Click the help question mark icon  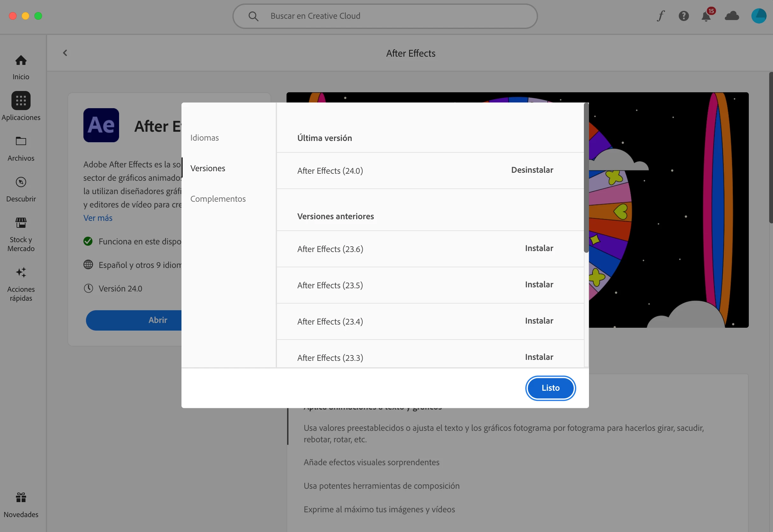(684, 16)
